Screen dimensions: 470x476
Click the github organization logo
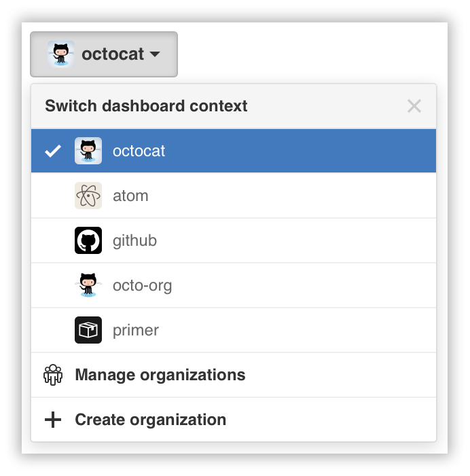point(88,240)
